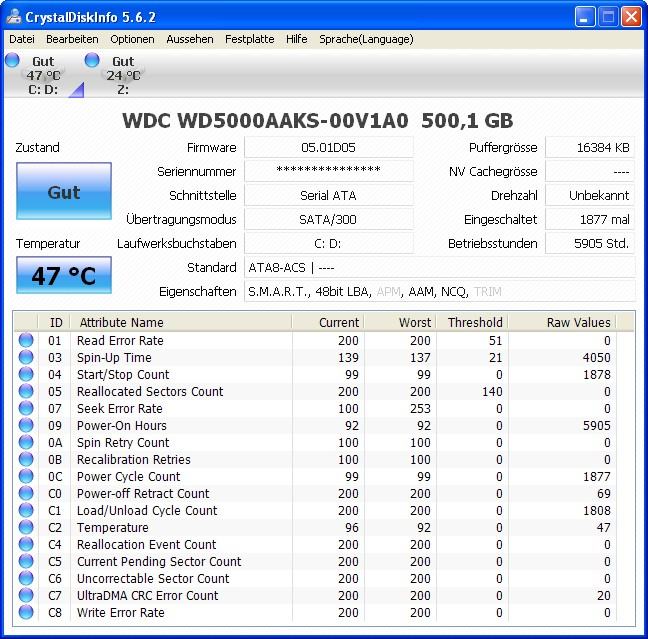Open the Datei menu
Image resolution: width=648 pixels, height=639 pixels.
click(x=22, y=39)
